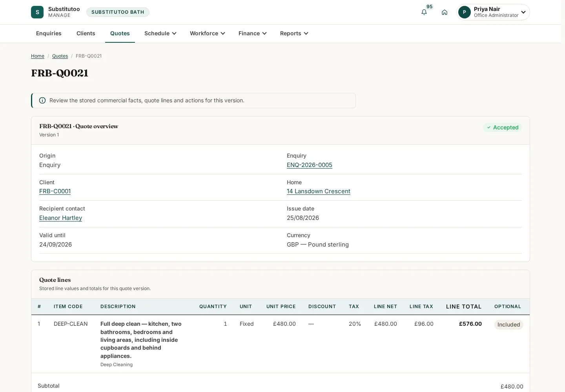Click the Home breadcrumb link
This screenshot has height=392, width=565.
(38, 56)
